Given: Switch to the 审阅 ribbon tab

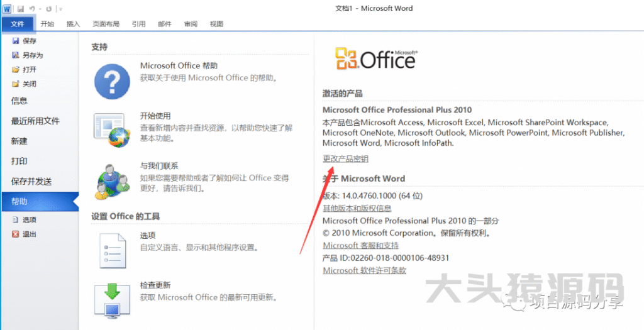Looking at the screenshot, I should pos(191,24).
